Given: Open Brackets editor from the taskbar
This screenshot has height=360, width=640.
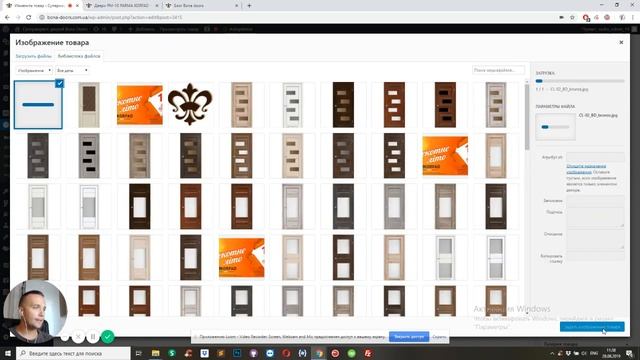Looking at the screenshot, I should coord(302,353).
